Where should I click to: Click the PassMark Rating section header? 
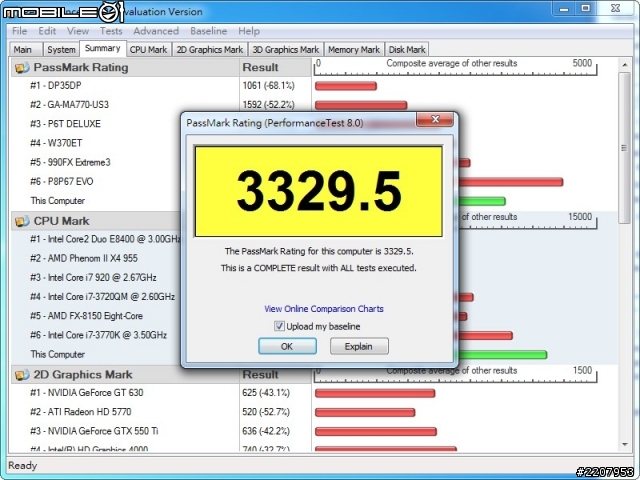(x=125, y=67)
